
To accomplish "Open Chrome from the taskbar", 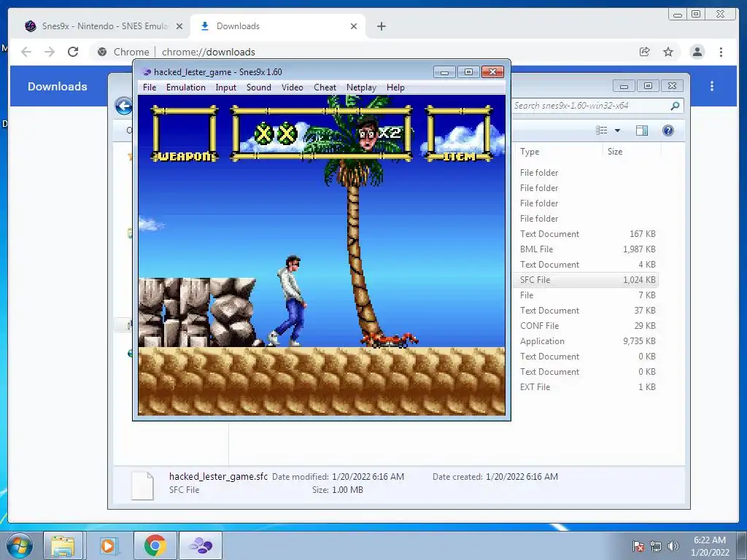I will 155,545.
